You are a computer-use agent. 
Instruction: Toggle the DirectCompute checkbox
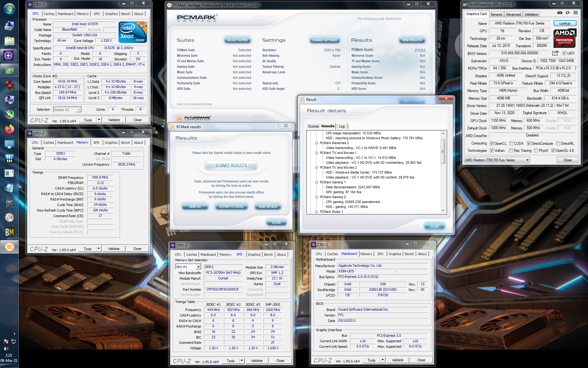[x=529, y=144]
